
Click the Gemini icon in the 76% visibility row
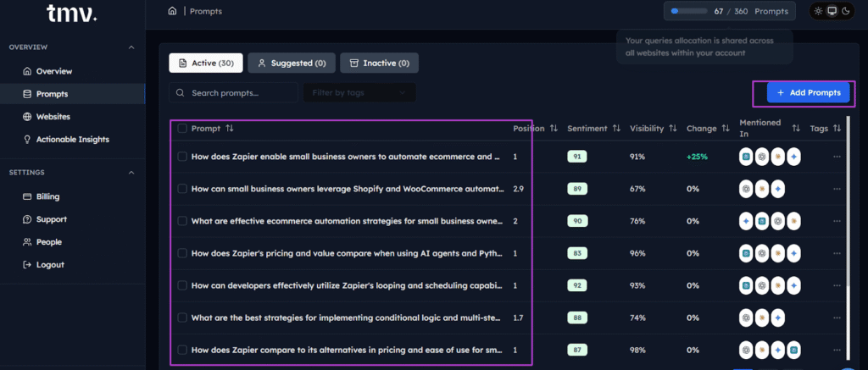coord(746,221)
